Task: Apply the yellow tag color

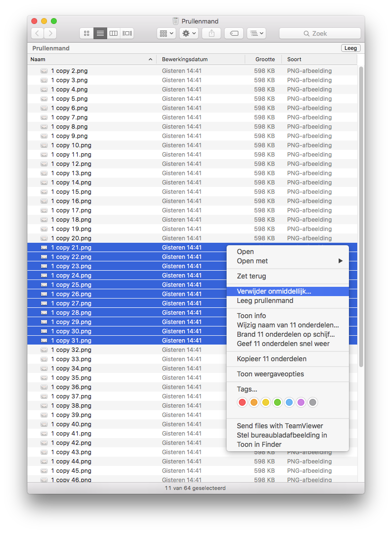Action: coord(266,402)
